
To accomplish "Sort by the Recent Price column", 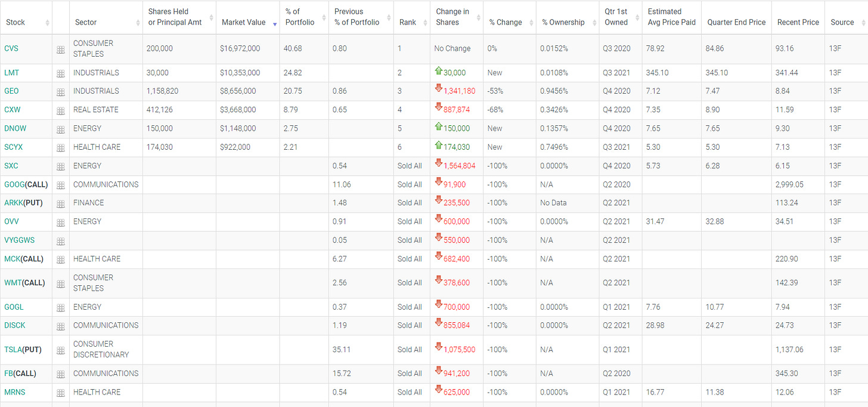I will (798, 22).
